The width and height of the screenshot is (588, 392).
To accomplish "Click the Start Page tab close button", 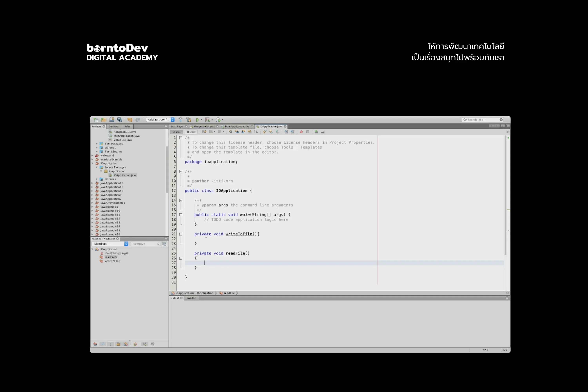I will coord(186,126).
